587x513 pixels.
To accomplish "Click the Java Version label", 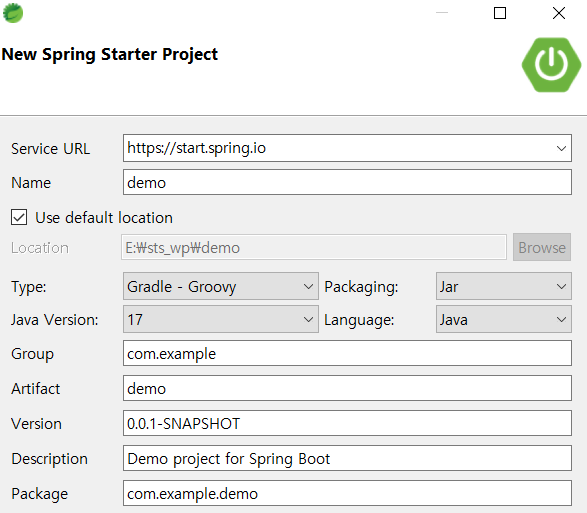I will click(x=55, y=320).
